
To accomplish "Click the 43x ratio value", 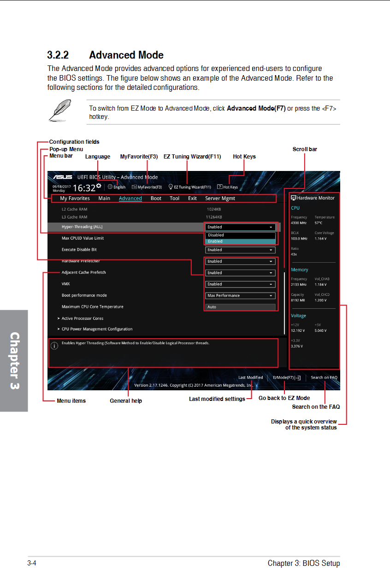I will [x=294, y=254].
